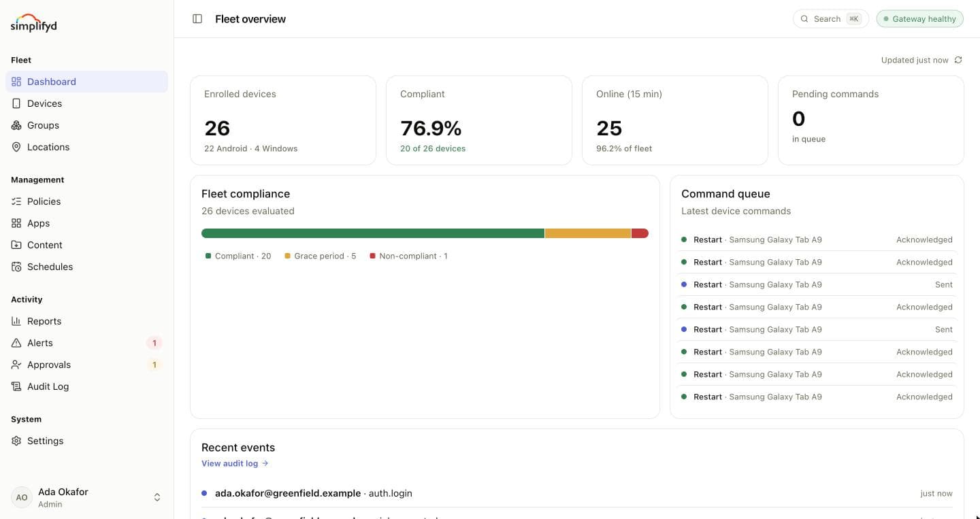Click the AO avatar circle

22,497
